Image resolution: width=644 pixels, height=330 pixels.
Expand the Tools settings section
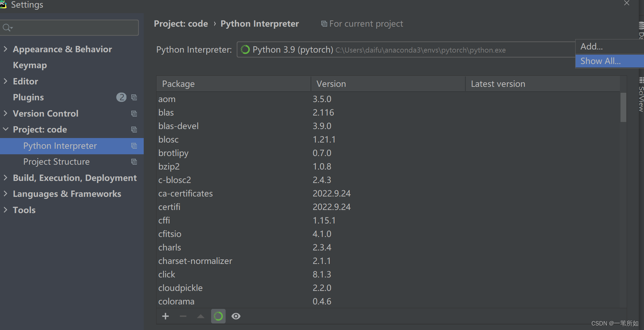pyautogui.click(x=5, y=210)
